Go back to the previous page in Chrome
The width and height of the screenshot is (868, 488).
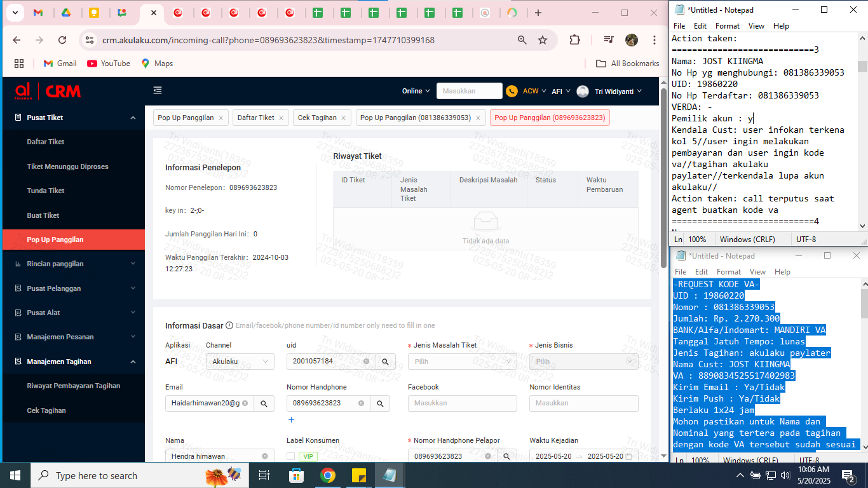click(x=17, y=40)
